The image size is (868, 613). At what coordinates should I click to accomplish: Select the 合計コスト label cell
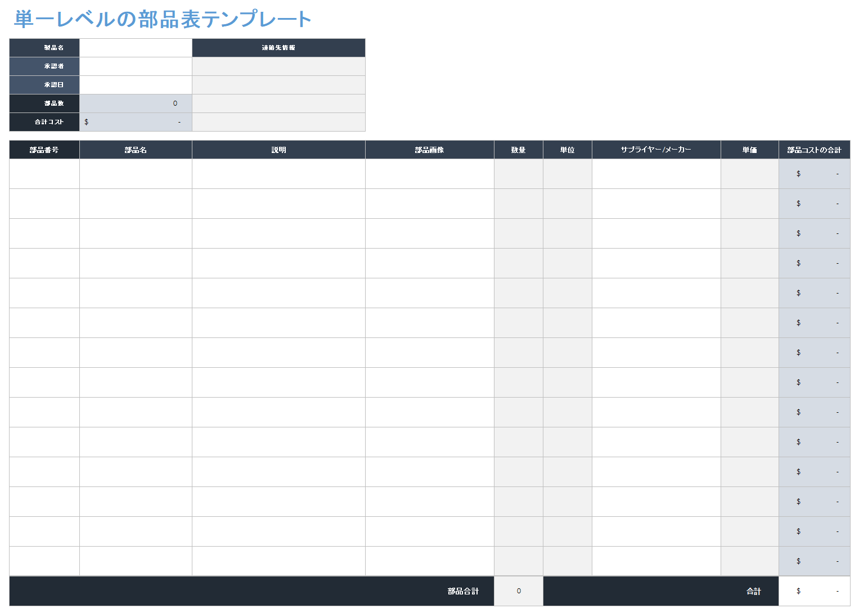(x=44, y=122)
